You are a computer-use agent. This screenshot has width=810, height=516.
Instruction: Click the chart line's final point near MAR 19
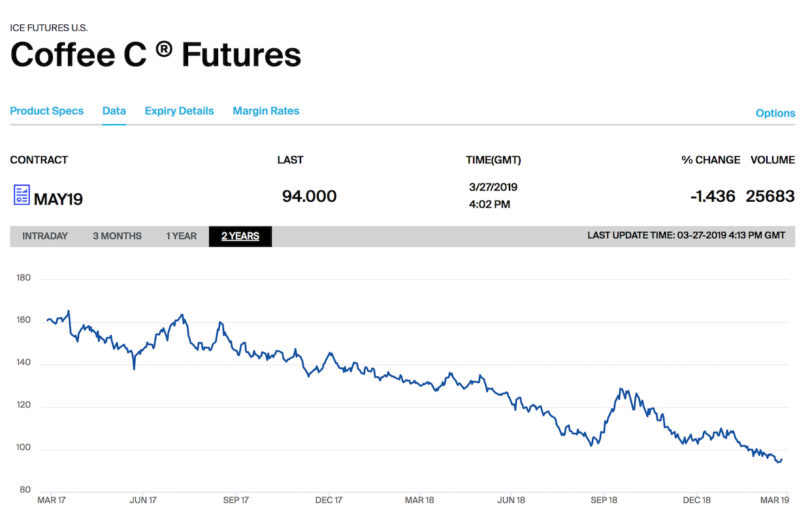click(x=782, y=459)
